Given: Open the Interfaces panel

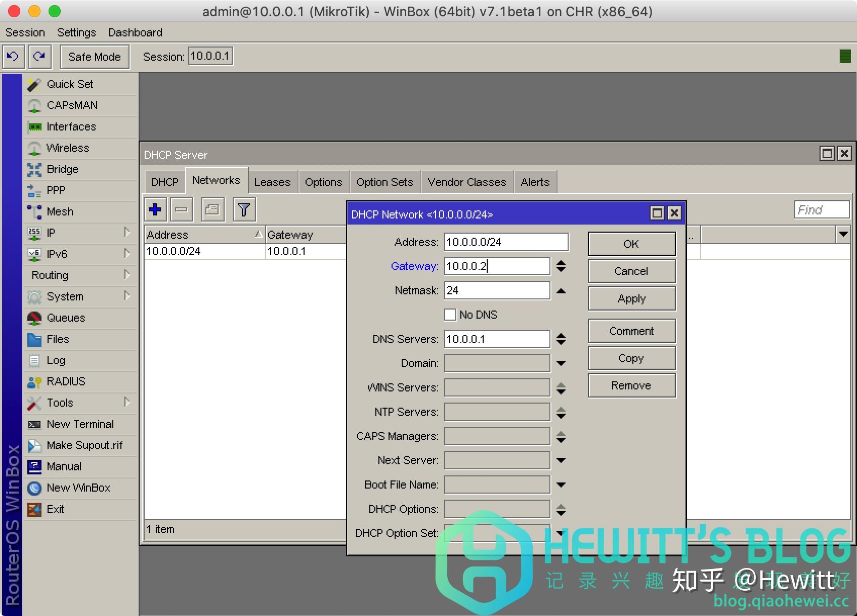Looking at the screenshot, I should [71, 126].
